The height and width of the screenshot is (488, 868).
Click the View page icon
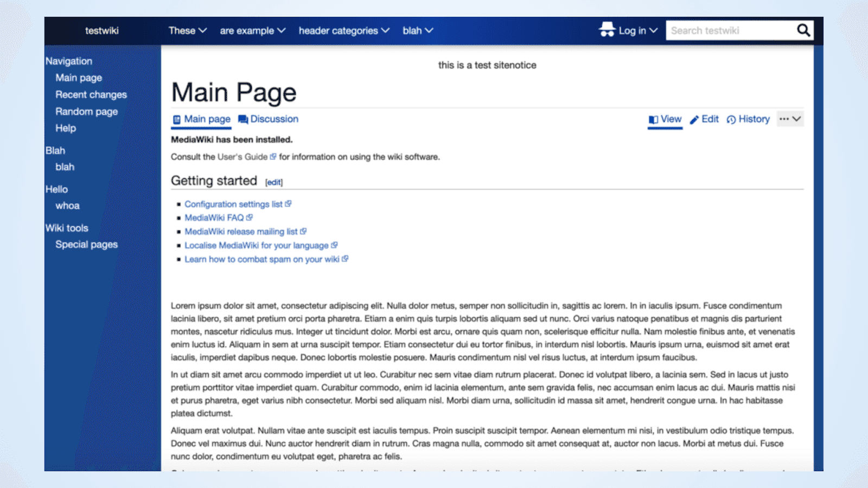point(653,119)
